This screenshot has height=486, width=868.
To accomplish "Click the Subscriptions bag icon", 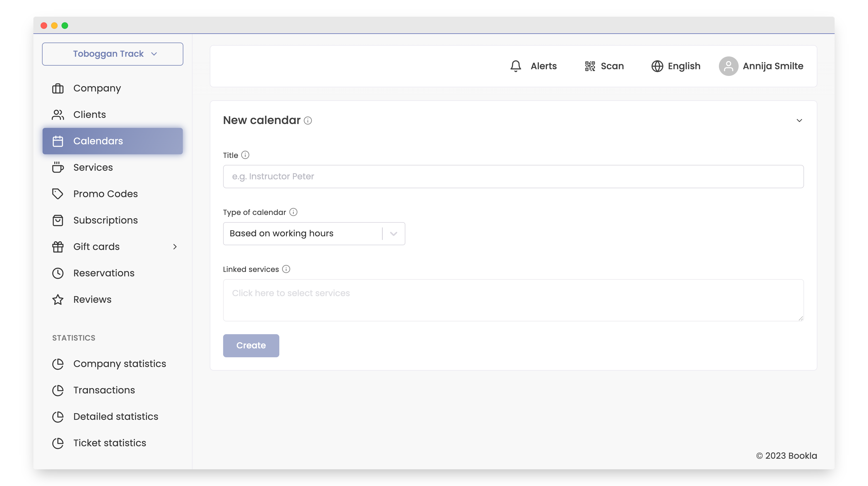I will (x=58, y=220).
